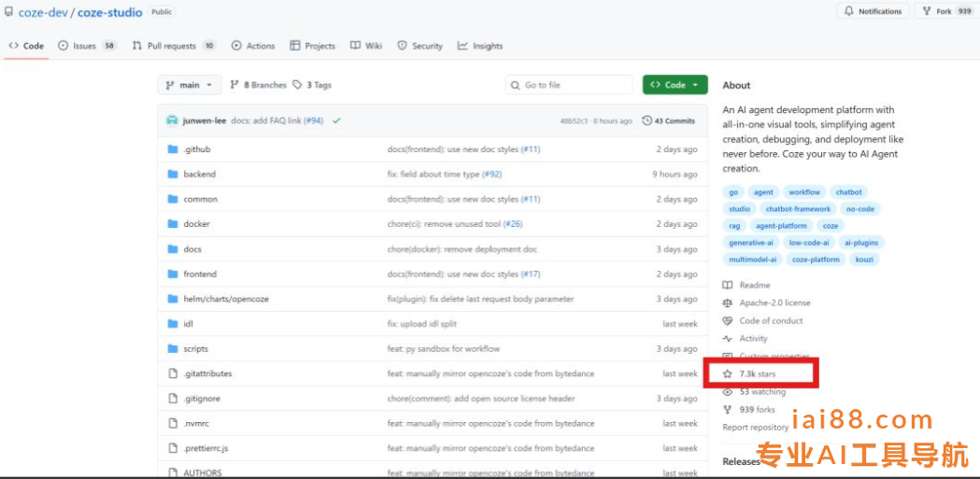View the 3 Tags link

(312, 85)
